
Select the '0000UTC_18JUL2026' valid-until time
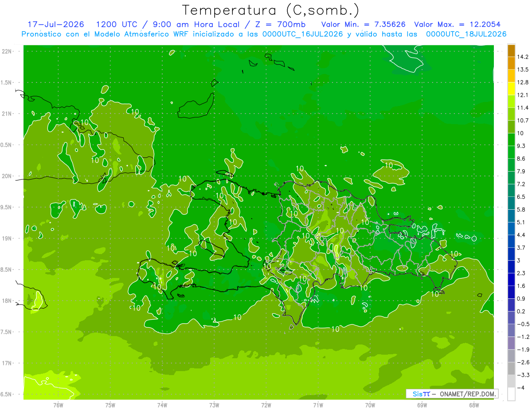pos(466,34)
